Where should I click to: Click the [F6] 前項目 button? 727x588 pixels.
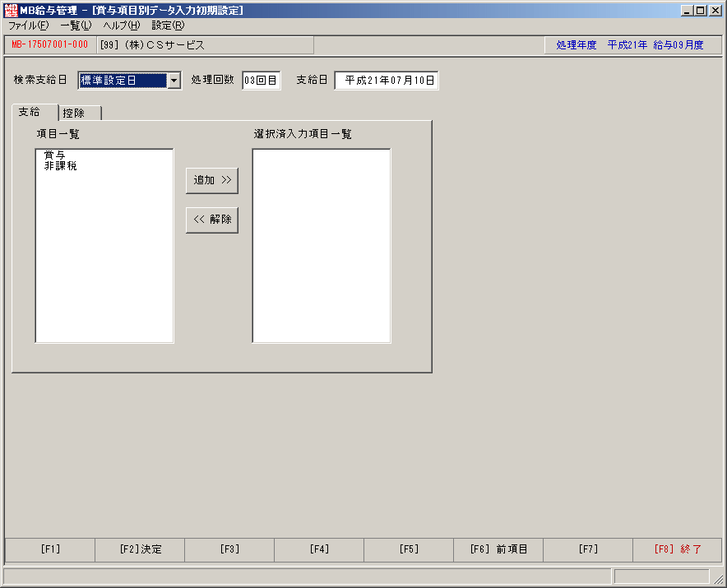[498, 549]
